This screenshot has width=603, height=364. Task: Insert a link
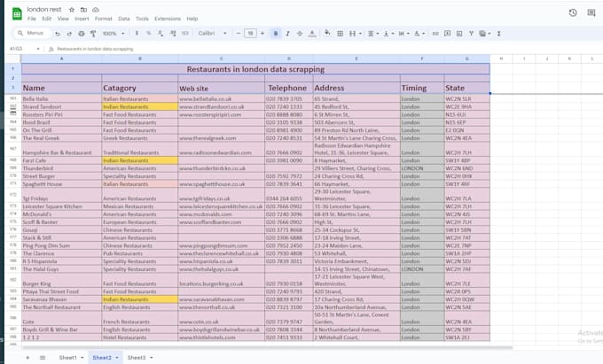coord(435,34)
